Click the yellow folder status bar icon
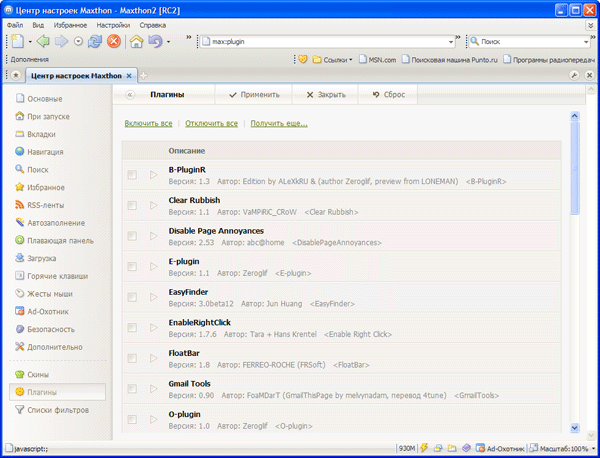The height and width of the screenshot is (458, 600). (452, 448)
